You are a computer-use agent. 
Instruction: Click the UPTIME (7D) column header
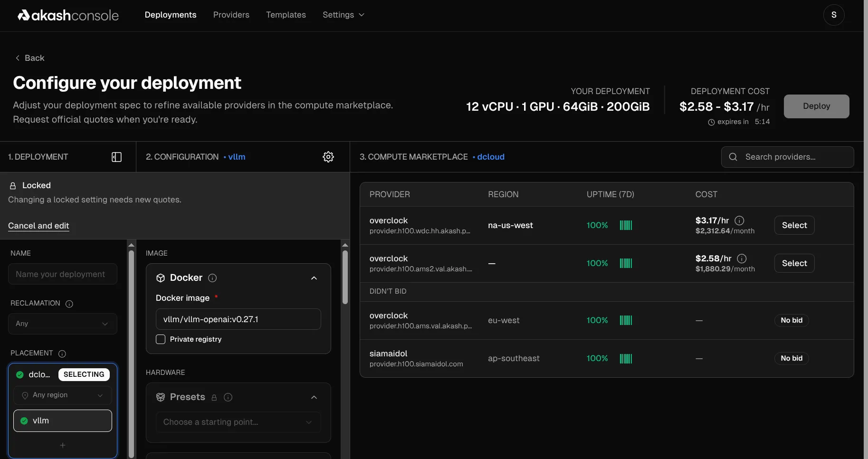(x=610, y=194)
